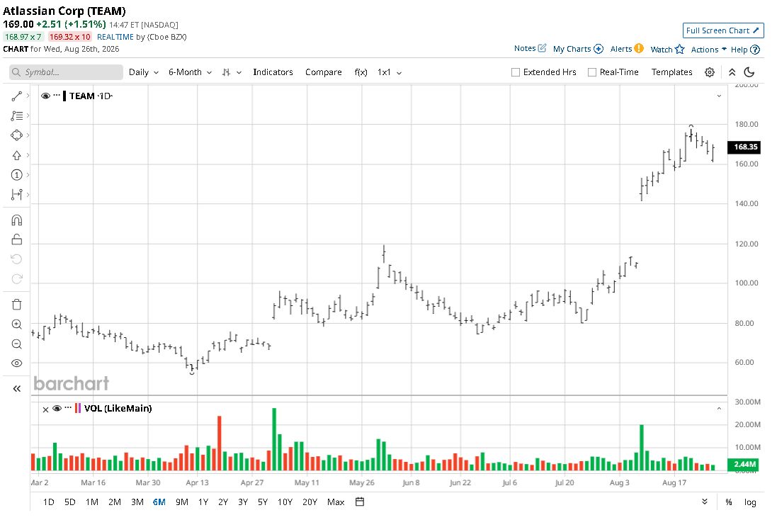
Task: Select the arrow marker tool
Action: [16, 155]
